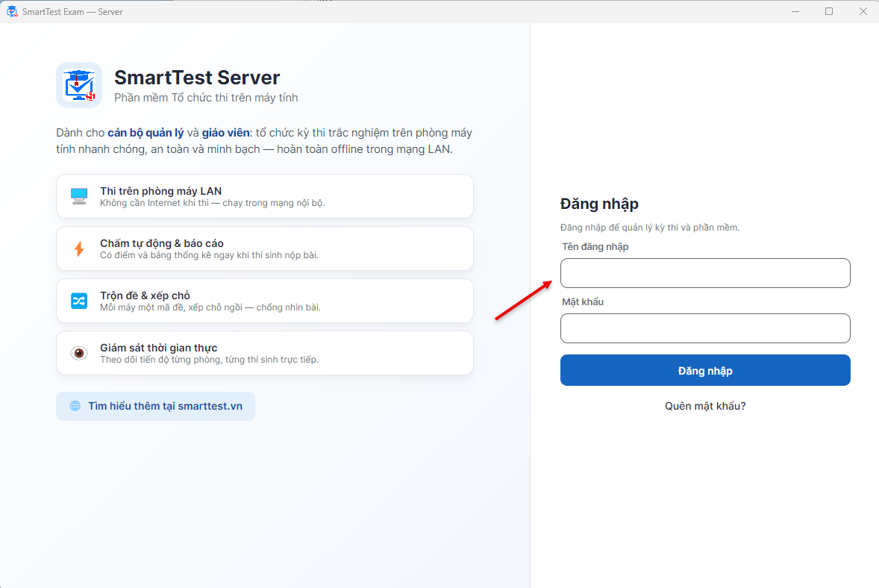The height and width of the screenshot is (588, 879).
Task: Click the SmartTest Server heading text
Action: pyautogui.click(x=197, y=78)
